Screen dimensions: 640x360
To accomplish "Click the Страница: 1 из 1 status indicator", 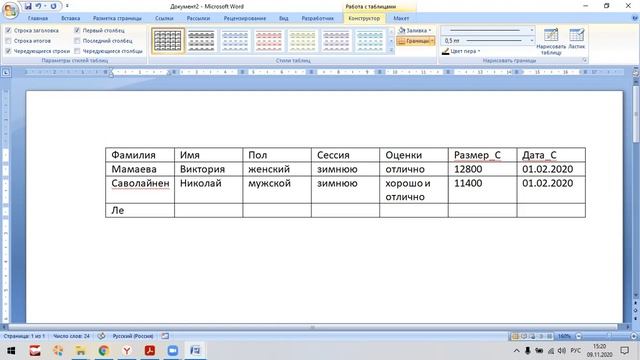I will tap(24, 336).
